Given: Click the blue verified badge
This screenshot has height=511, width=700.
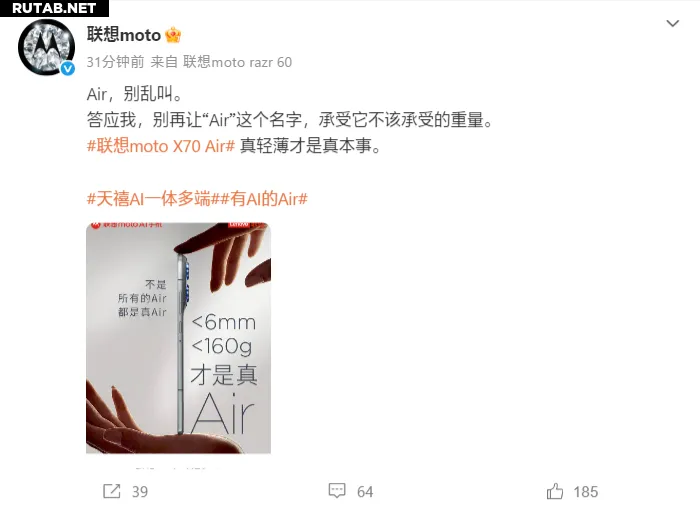Looking at the screenshot, I should [67, 68].
